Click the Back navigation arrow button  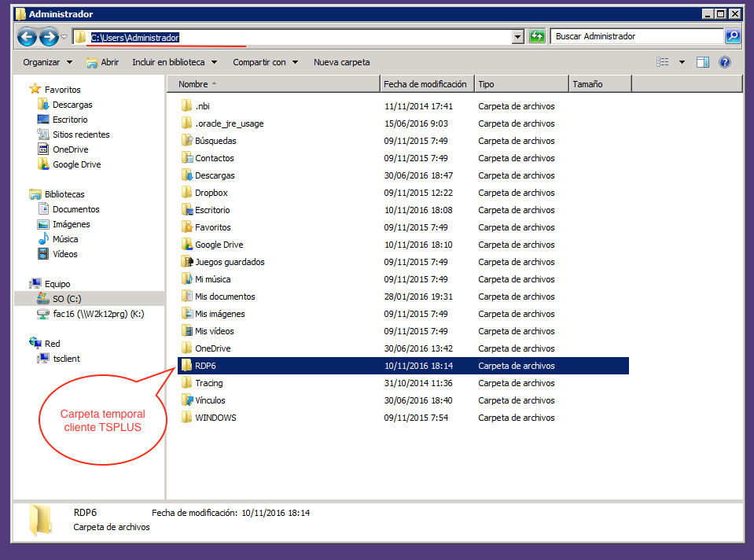coord(27,37)
